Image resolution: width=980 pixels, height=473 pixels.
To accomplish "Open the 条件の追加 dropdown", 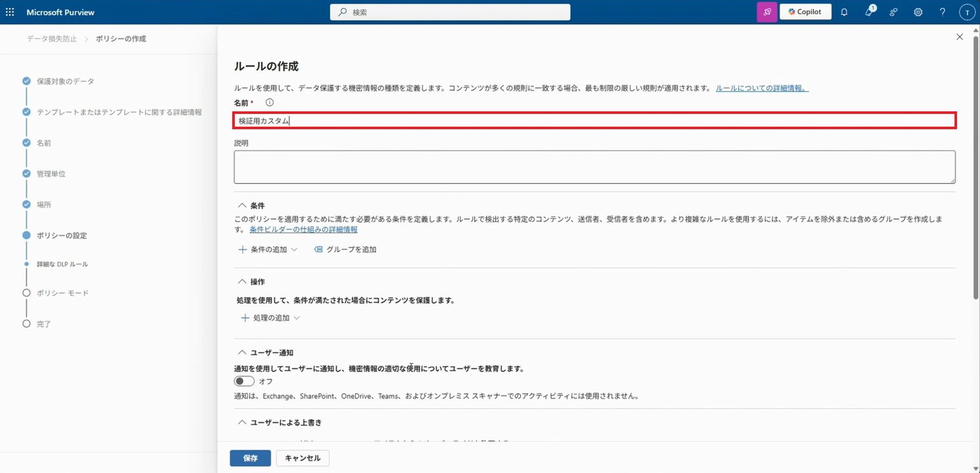I will coord(268,249).
